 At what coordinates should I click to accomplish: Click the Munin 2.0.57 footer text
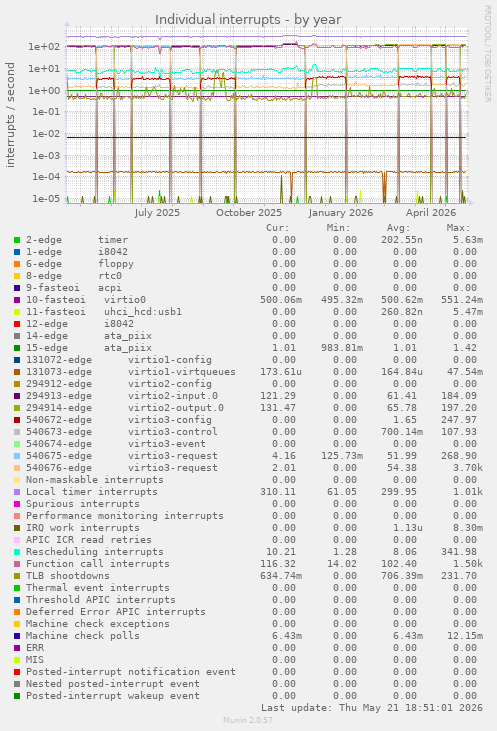click(248, 720)
